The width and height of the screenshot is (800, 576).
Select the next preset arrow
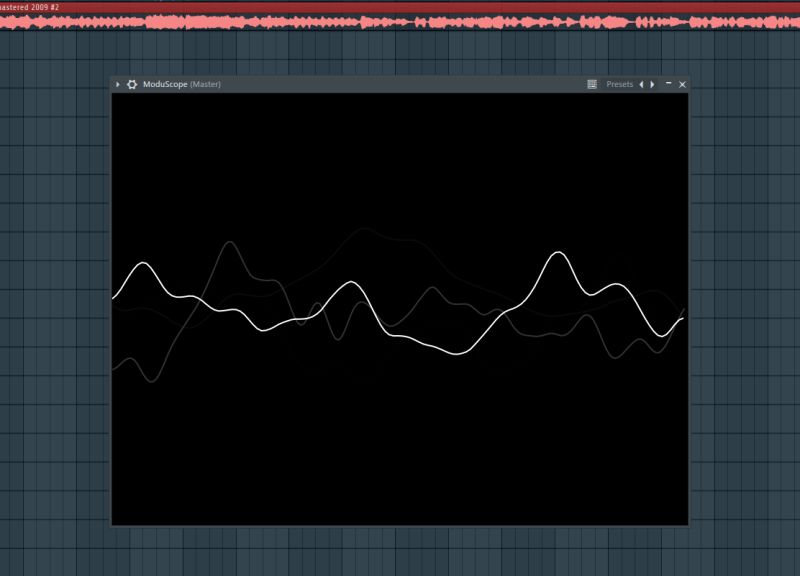click(652, 84)
